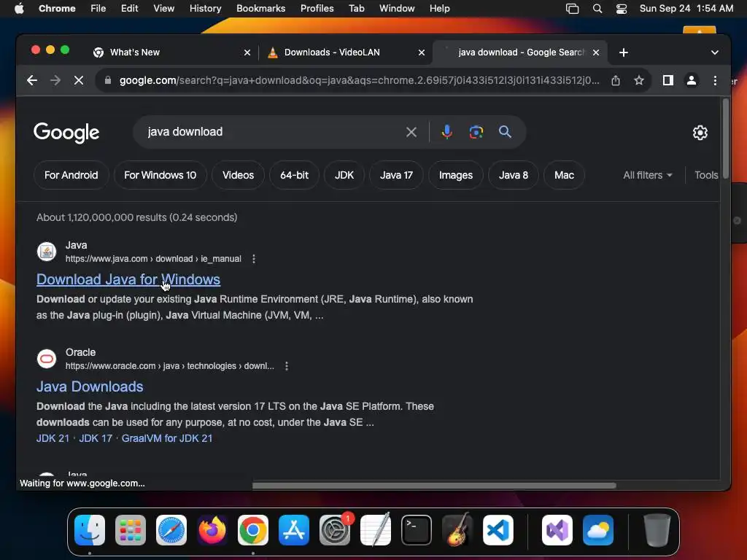747x560 pixels.
Task: Open the Bookmarks menu
Action: 260,9
